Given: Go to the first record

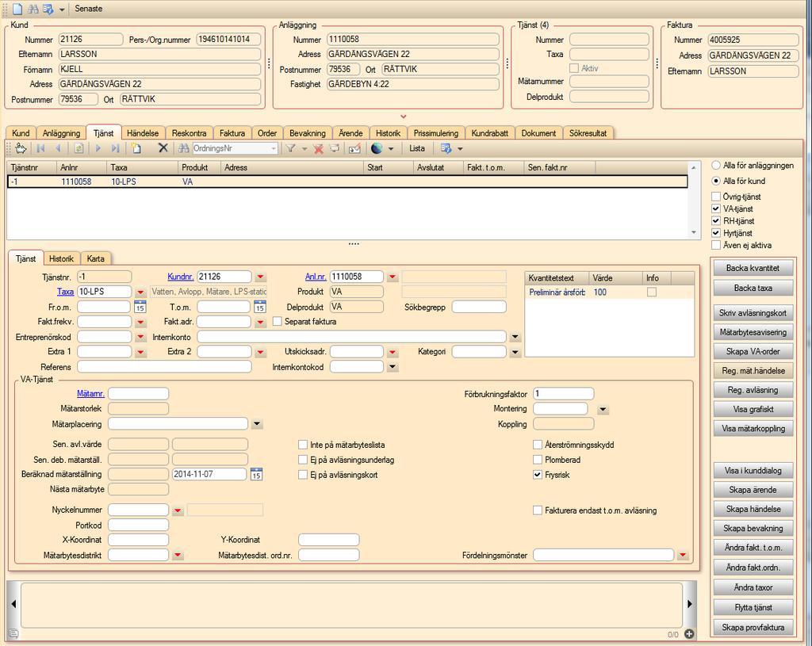Looking at the screenshot, I should (40, 148).
